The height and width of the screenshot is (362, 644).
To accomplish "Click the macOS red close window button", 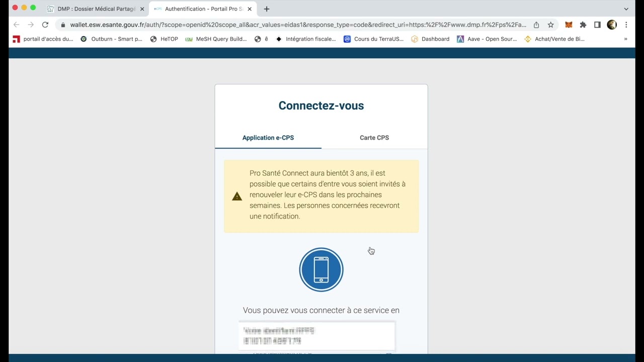I will (x=15, y=8).
